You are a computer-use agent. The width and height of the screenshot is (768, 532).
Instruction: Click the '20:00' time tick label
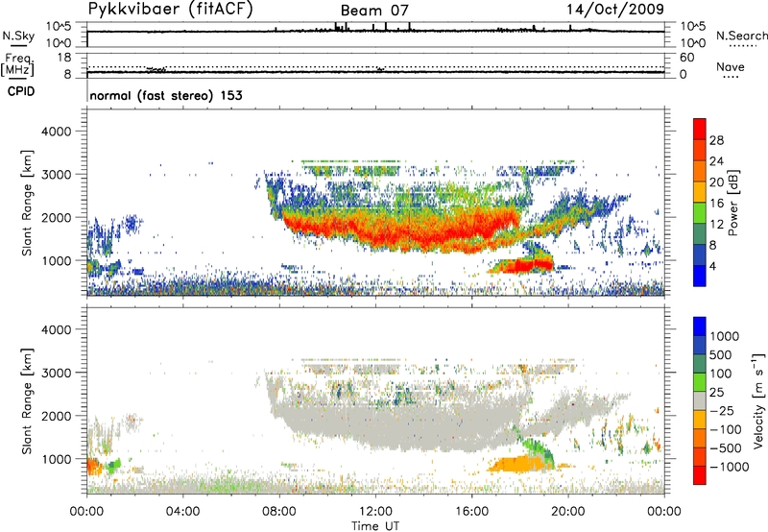tap(568, 512)
